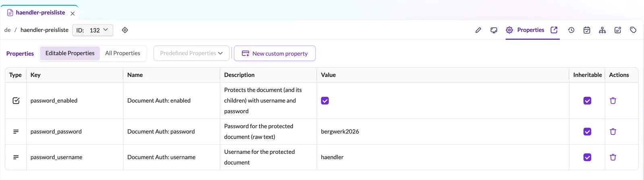Click the Value column header
Screen dimensions: 644x180
(443, 75)
